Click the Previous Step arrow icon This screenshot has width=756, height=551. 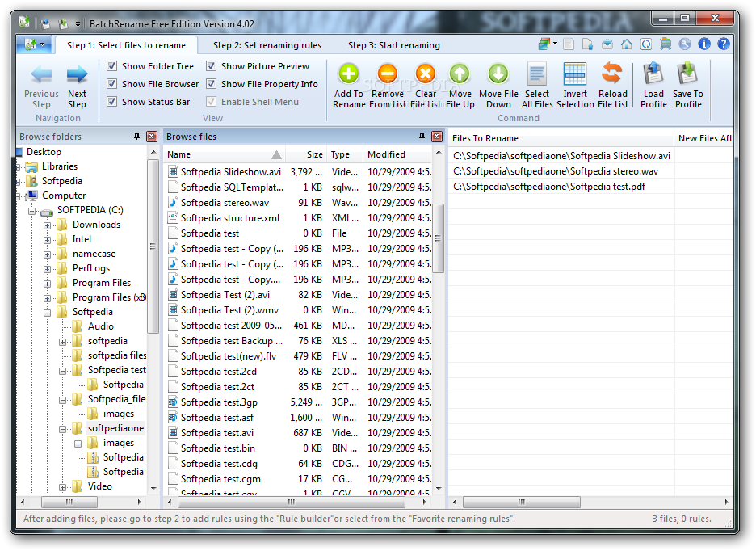41,75
